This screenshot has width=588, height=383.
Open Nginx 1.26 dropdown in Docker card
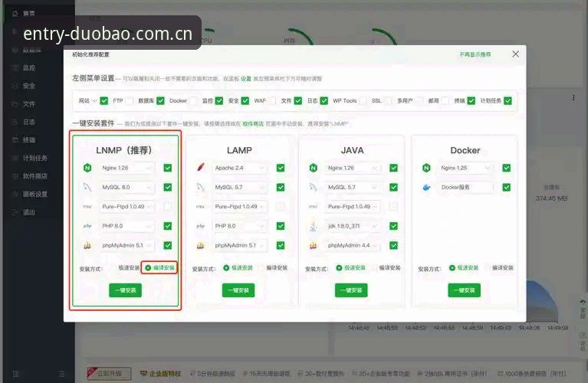coord(466,168)
